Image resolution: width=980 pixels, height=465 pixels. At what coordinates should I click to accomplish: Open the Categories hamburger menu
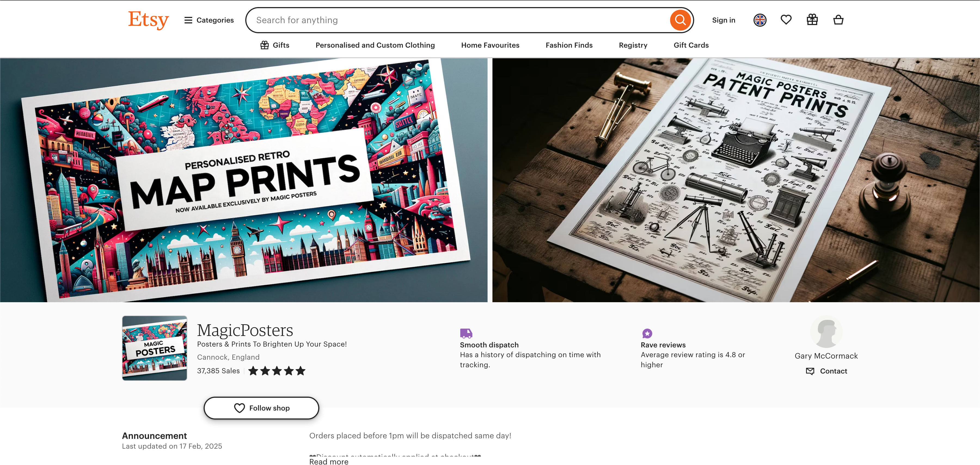tap(209, 20)
